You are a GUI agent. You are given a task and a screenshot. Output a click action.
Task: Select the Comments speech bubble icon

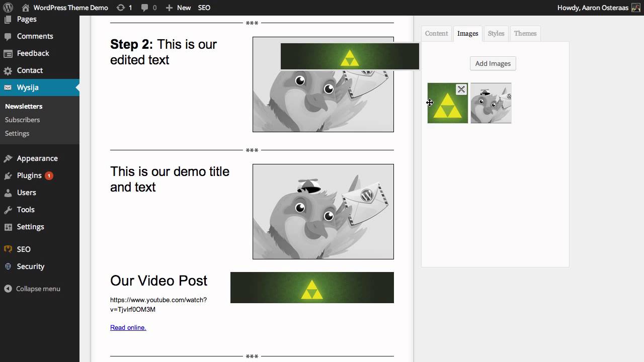(8, 36)
